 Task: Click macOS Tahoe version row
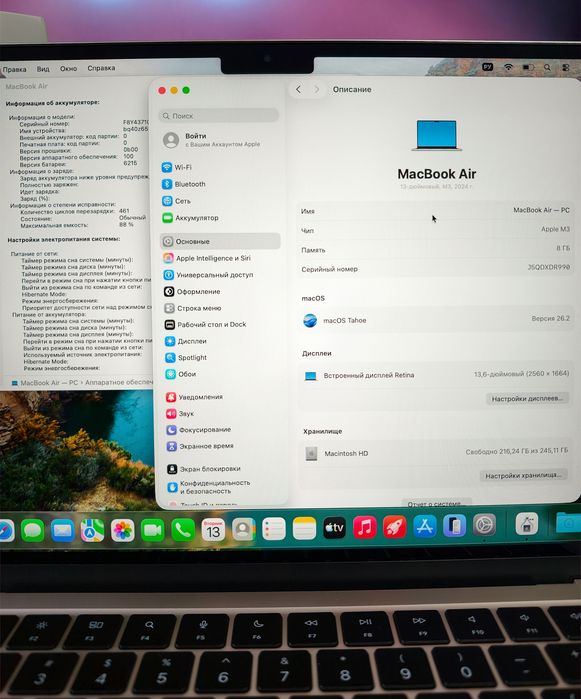pyautogui.click(x=436, y=320)
